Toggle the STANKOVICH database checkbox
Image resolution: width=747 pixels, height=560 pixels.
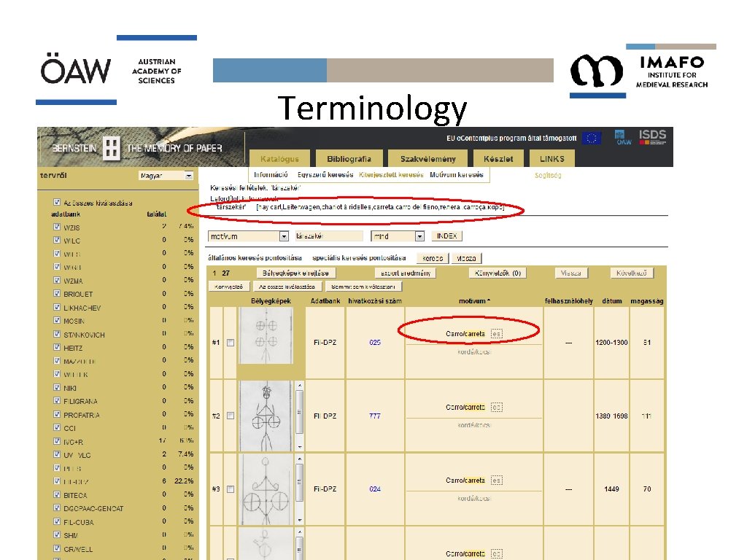click(x=57, y=334)
